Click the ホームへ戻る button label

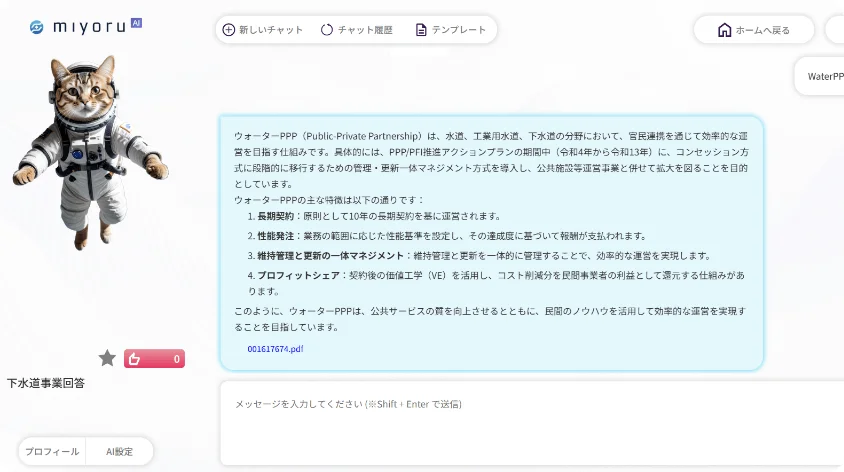pyautogui.click(x=763, y=30)
